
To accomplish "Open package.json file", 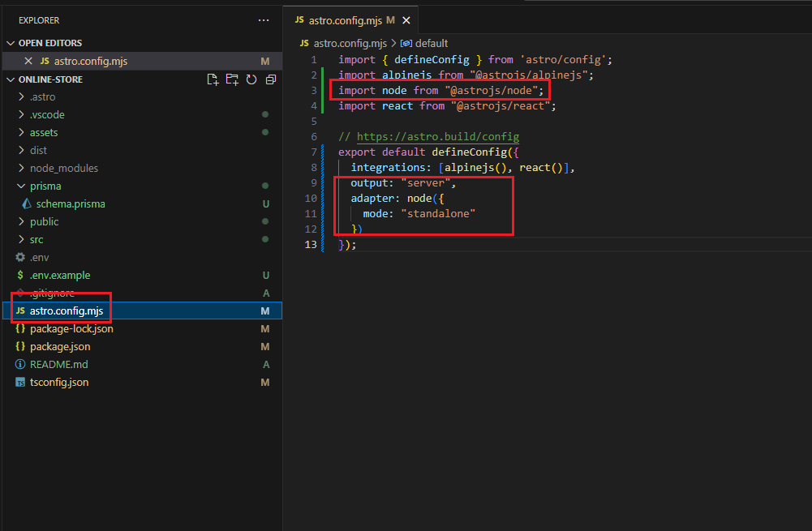I will coord(142,346).
